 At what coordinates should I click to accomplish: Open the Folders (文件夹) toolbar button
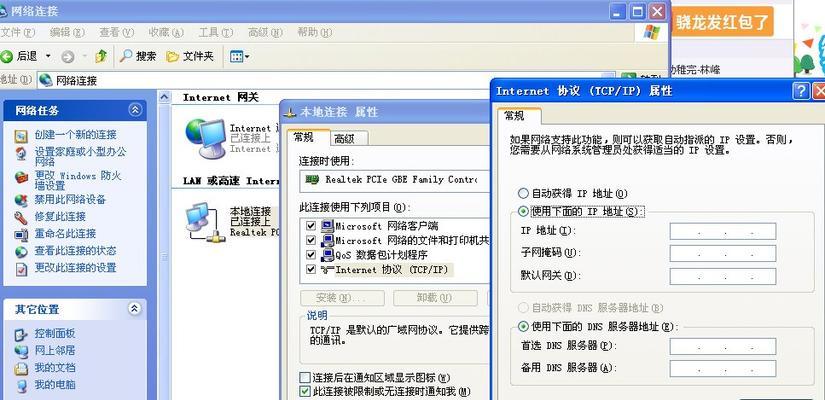[190, 56]
